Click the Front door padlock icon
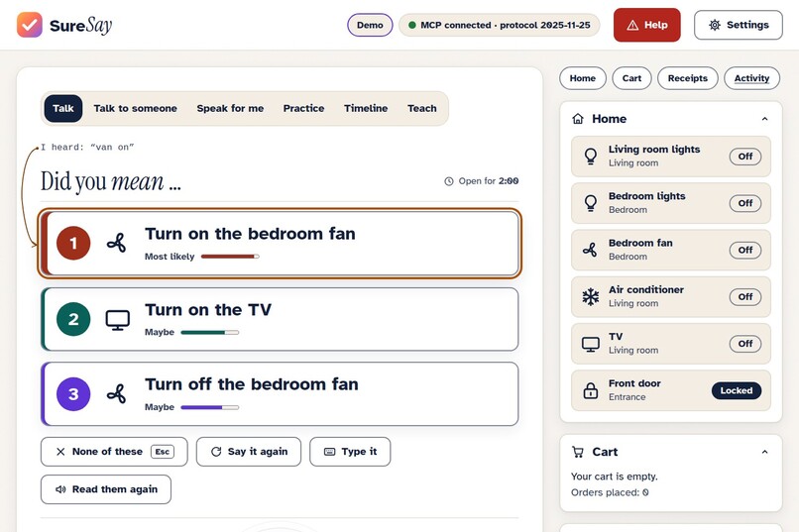Image resolution: width=799 pixels, height=532 pixels. pos(591,390)
